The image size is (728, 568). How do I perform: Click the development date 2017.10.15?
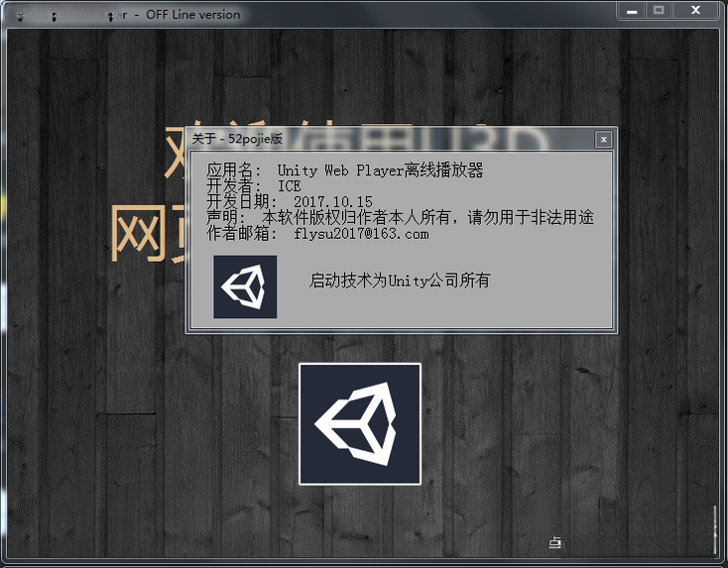click(333, 202)
